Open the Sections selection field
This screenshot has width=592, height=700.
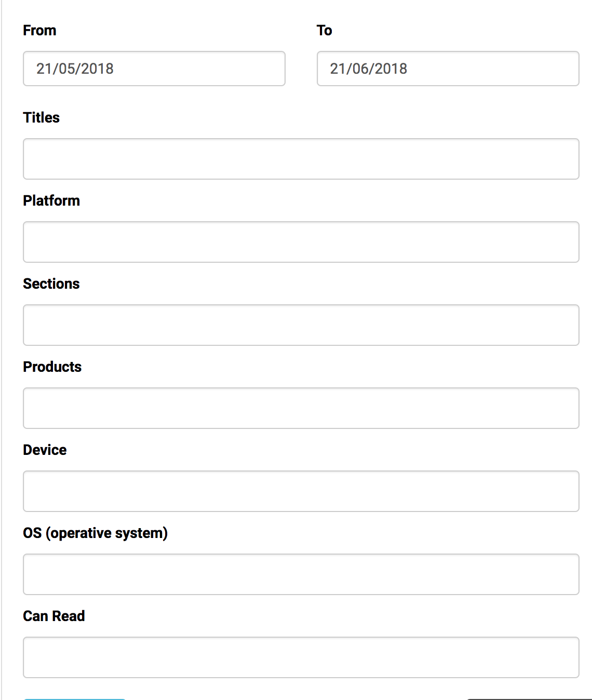[301, 325]
